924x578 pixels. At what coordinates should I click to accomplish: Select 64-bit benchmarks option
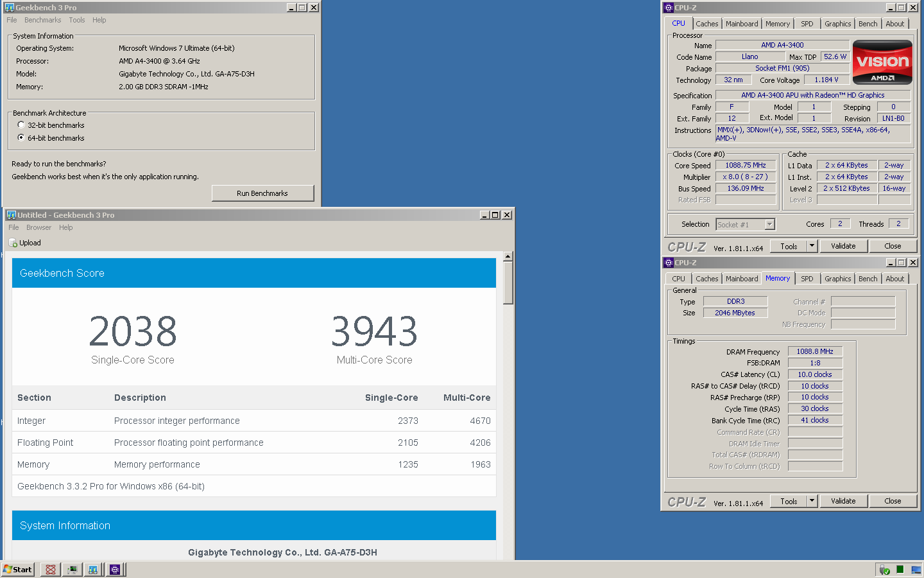(21, 138)
